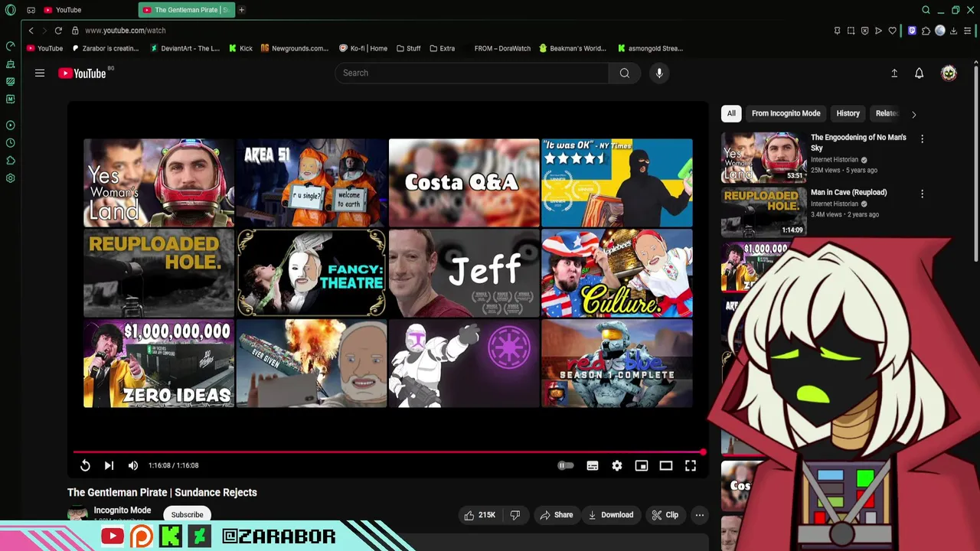Open 'Newgrounds.com' bookmark
This screenshot has height=551, width=980.
(295, 48)
